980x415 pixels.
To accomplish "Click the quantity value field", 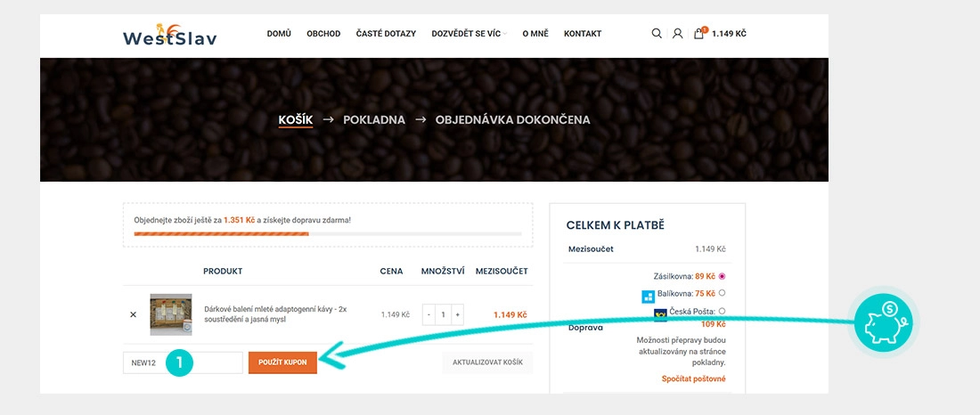I will [x=443, y=315].
